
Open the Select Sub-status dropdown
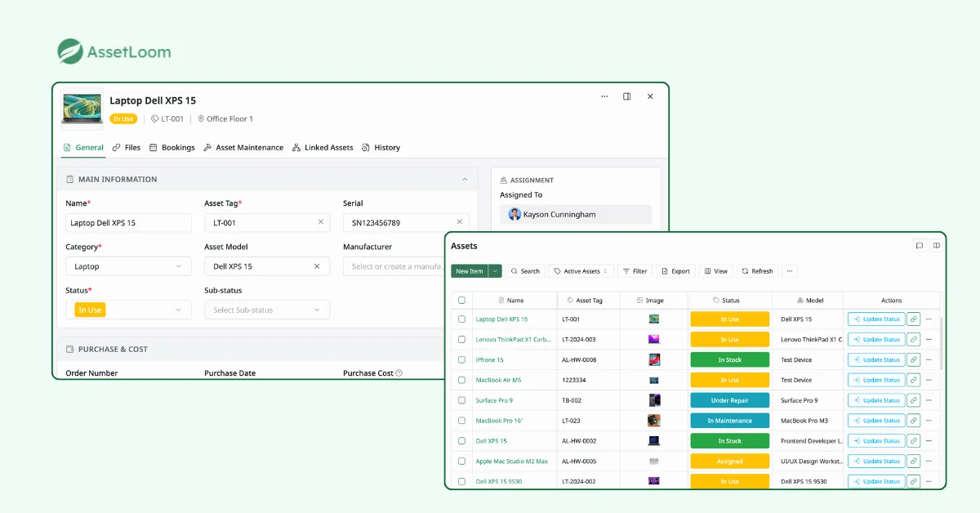point(267,310)
